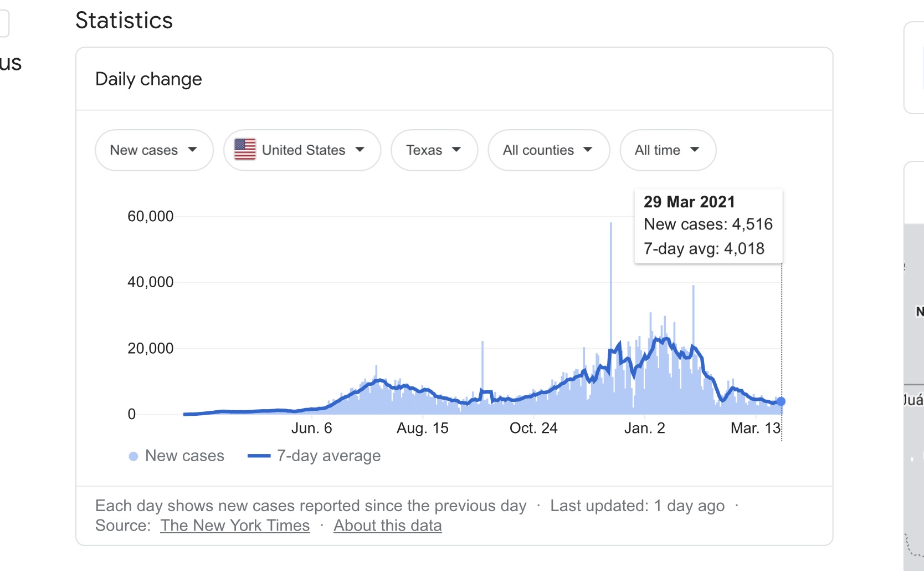Click the caret arrow beside New cases
The image size is (924, 571).
coord(192,150)
